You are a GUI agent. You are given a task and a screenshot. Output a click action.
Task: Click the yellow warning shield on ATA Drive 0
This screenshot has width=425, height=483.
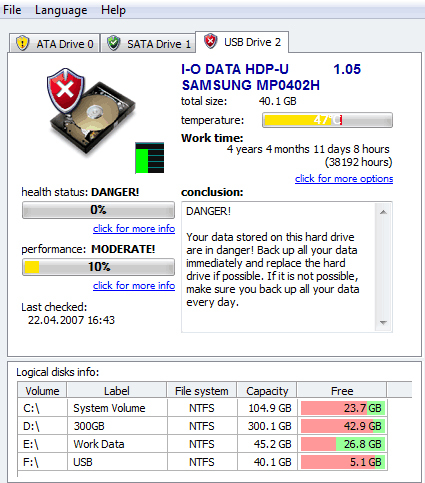click(x=22, y=43)
